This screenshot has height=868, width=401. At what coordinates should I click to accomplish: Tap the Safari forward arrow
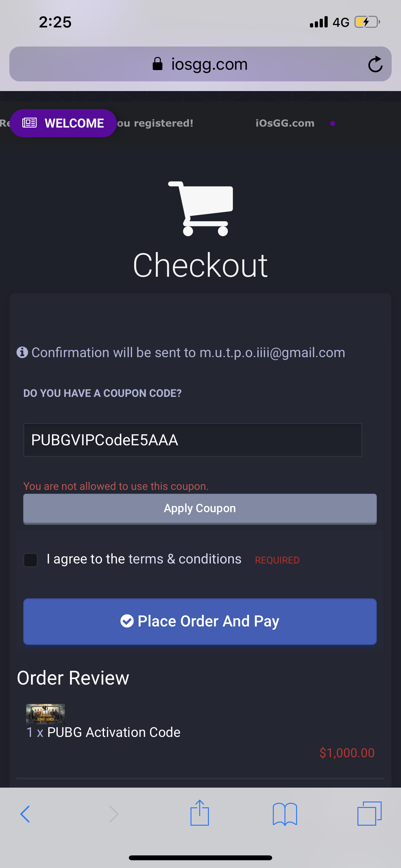[x=114, y=814]
